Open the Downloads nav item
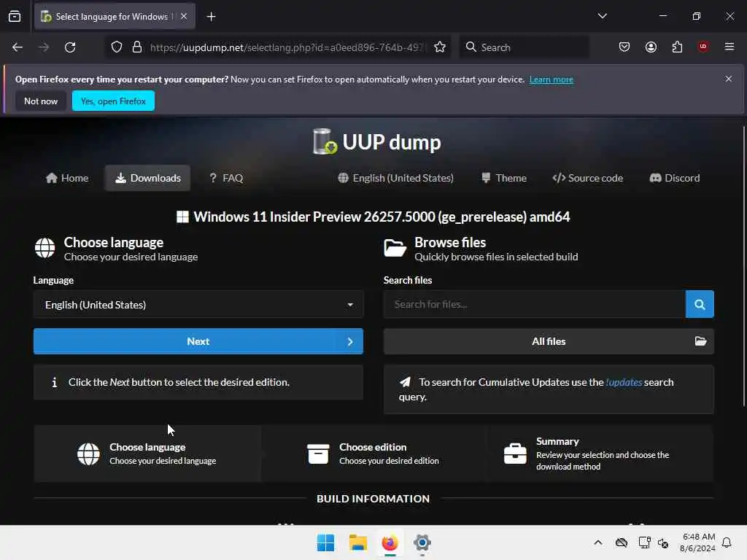747x560 pixels. tap(147, 178)
